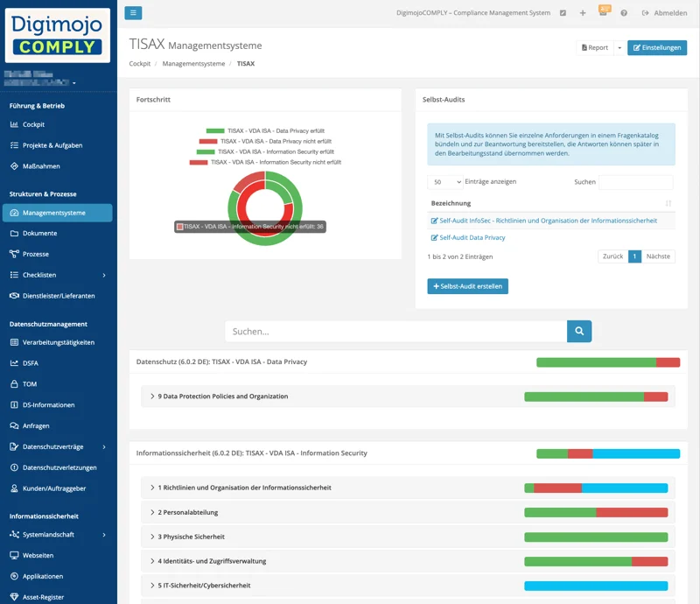Open Self-Audit InfoSec Richtlinien link
Screen dimensions: 700x604
pos(543,221)
